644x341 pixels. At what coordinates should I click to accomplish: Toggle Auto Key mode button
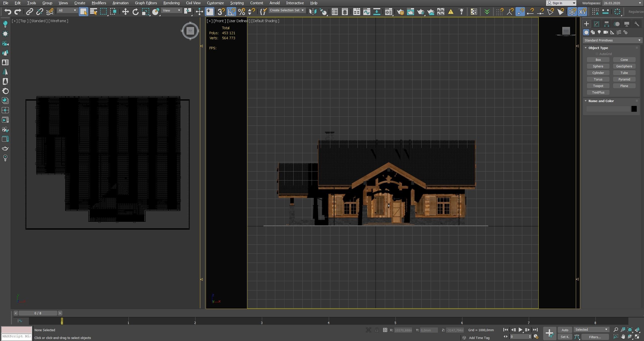[x=565, y=330]
